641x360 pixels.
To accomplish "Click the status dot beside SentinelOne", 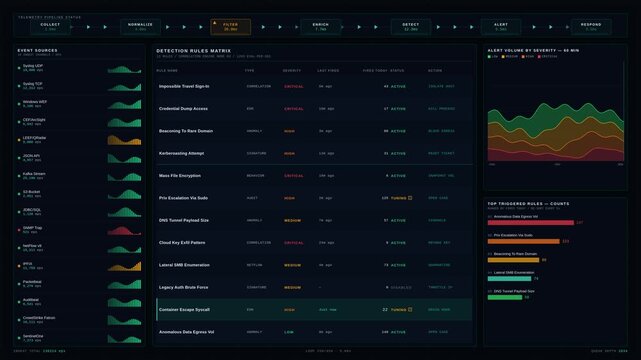I will click(19, 338).
